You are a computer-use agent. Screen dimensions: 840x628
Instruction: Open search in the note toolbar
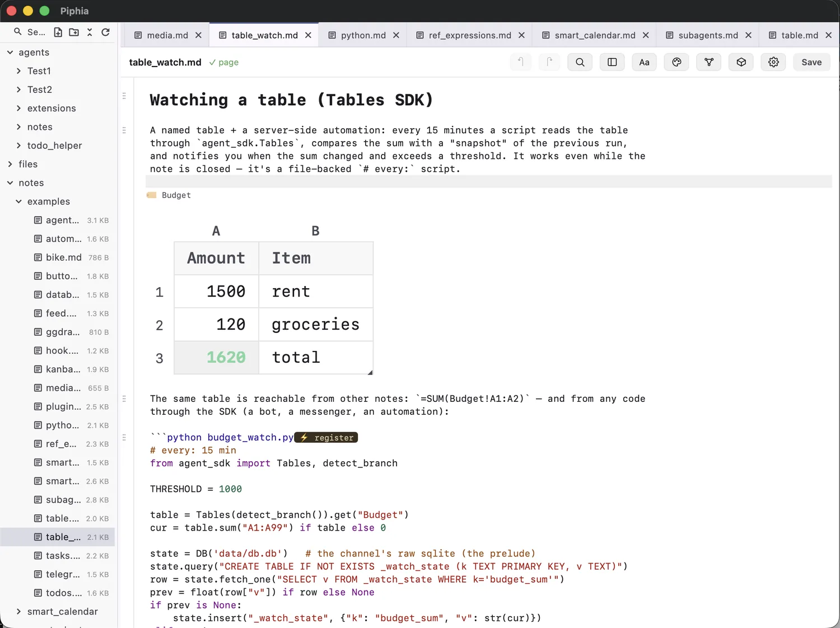[580, 62]
